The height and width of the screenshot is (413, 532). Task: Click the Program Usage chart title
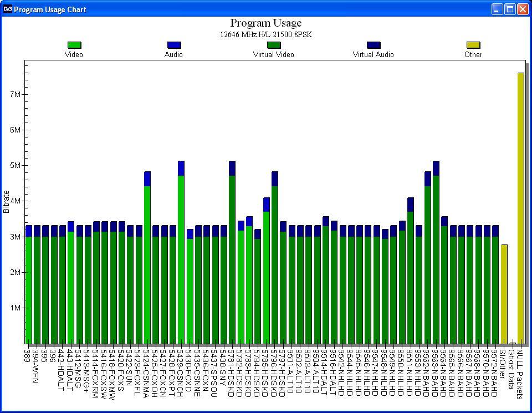click(x=265, y=23)
